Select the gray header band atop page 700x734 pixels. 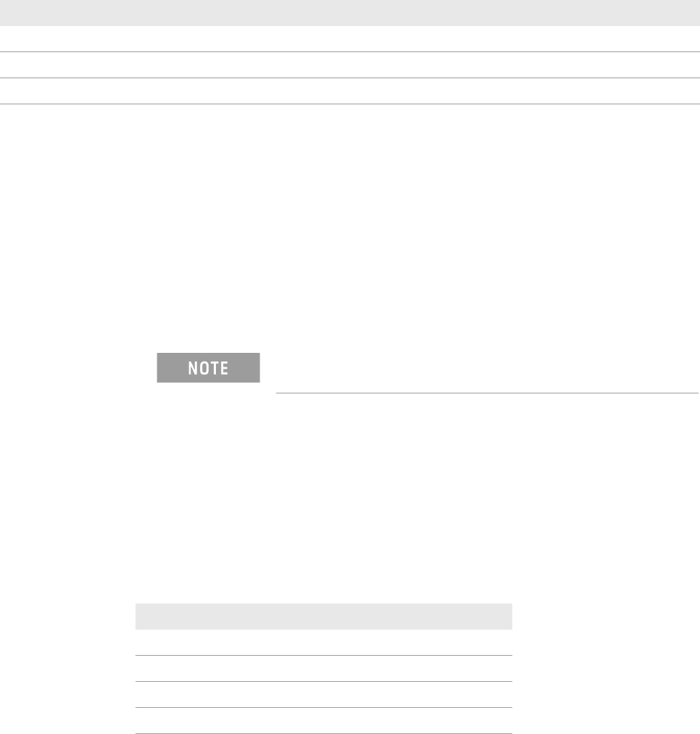click(350, 12)
